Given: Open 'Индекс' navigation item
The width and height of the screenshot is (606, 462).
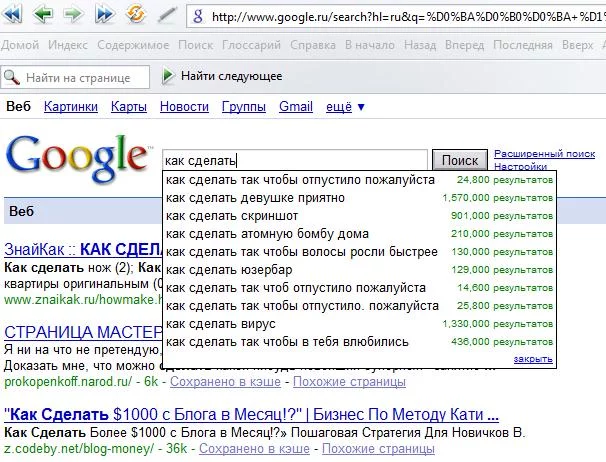Looking at the screenshot, I should [68, 45].
